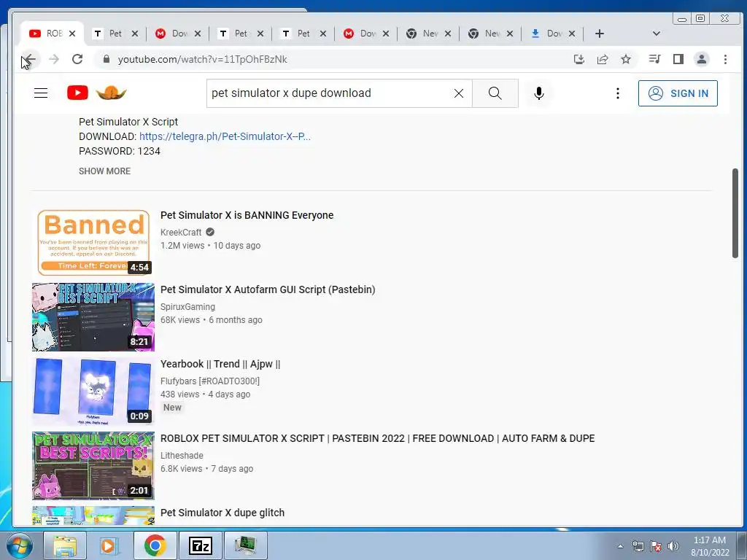Reload the YouTube page
Image resolution: width=747 pixels, height=560 pixels.
[77, 59]
